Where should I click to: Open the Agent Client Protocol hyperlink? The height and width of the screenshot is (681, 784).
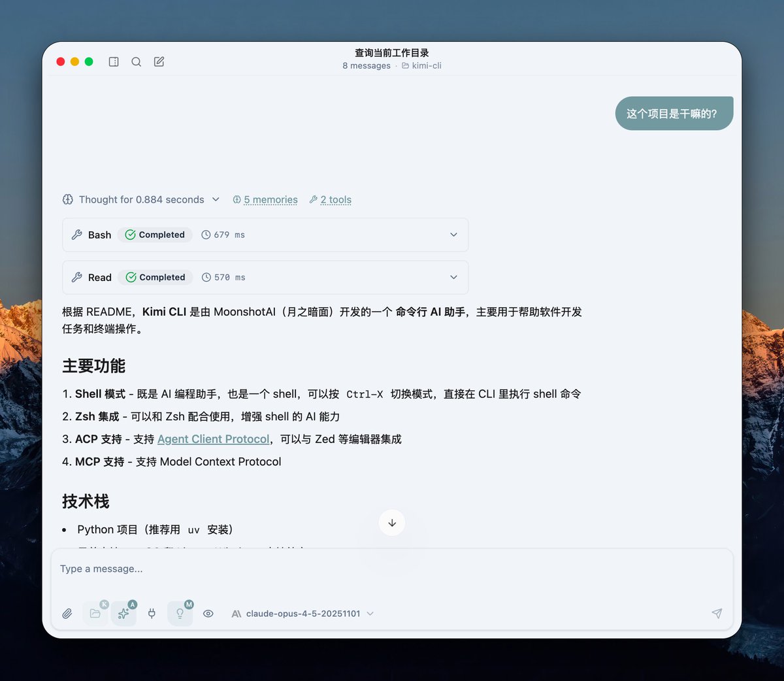tap(213, 439)
